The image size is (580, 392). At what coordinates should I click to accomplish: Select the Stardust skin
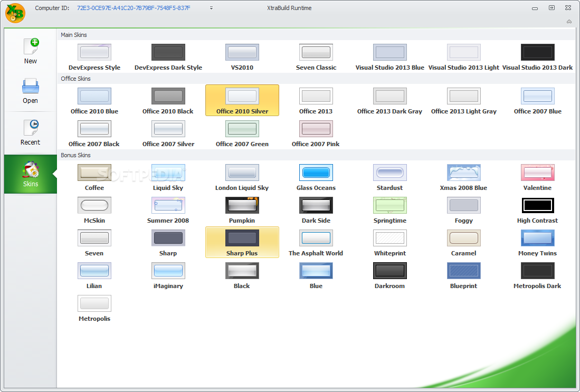pyautogui.click(x=390, y=177)
